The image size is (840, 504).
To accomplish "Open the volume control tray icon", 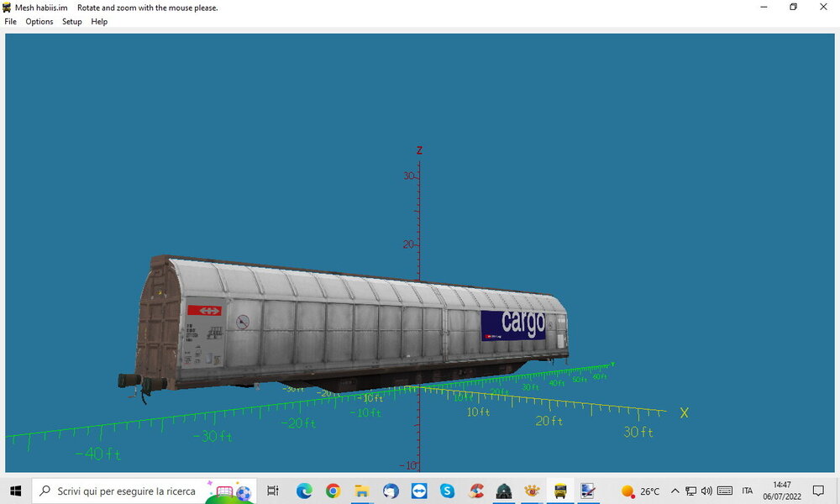I will click(x=706, y=491).
